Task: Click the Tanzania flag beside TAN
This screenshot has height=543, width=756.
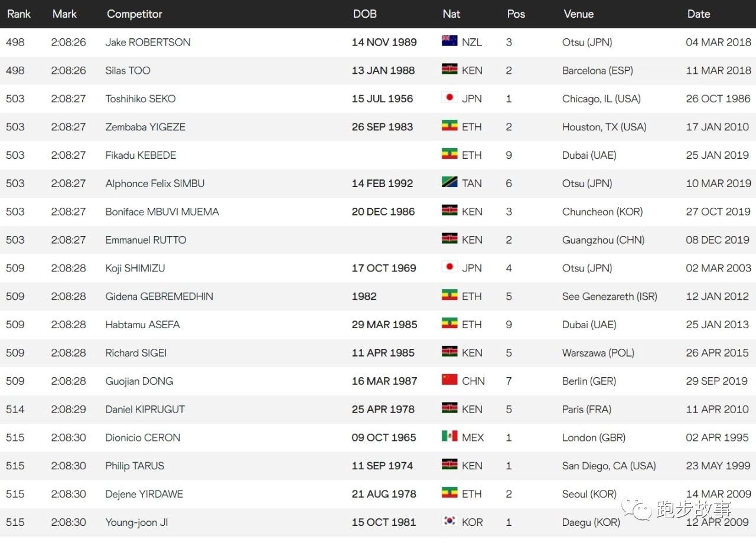Action: click(449, 182)
